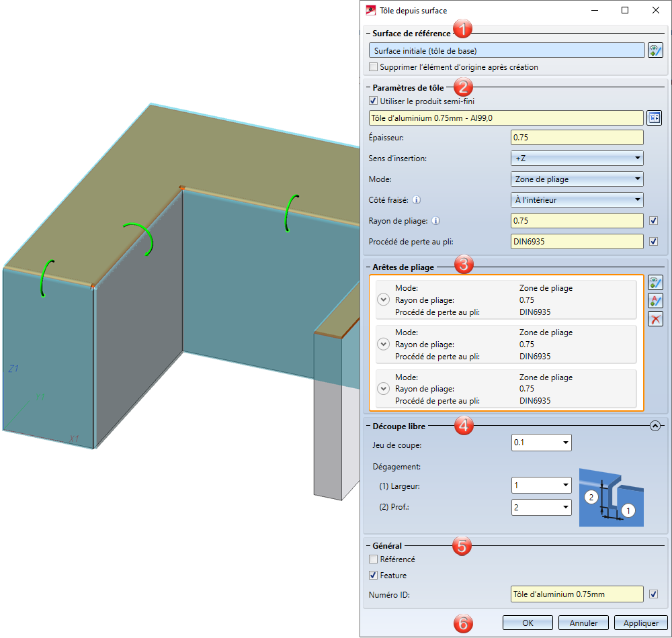This screenshot has height=638, width=672.
Task: Click the info icon beside Rayon de pliage
Action: pos(437,220)
